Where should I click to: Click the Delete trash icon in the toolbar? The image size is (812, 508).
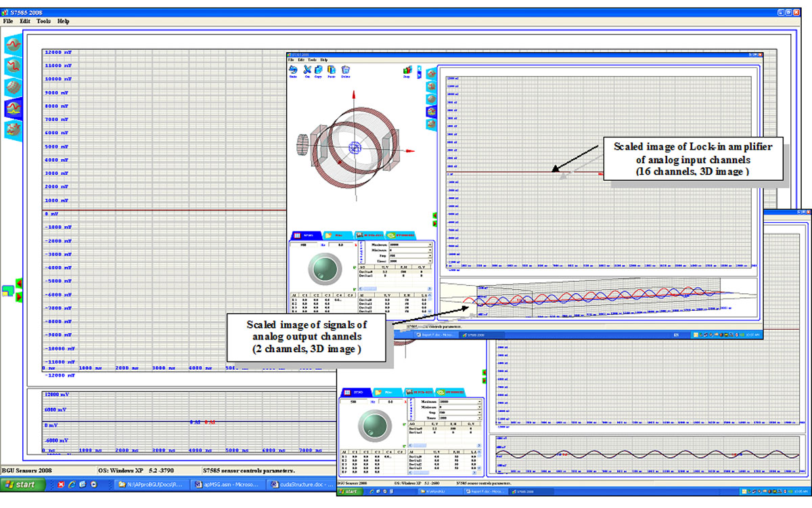[x=346, y=70]
